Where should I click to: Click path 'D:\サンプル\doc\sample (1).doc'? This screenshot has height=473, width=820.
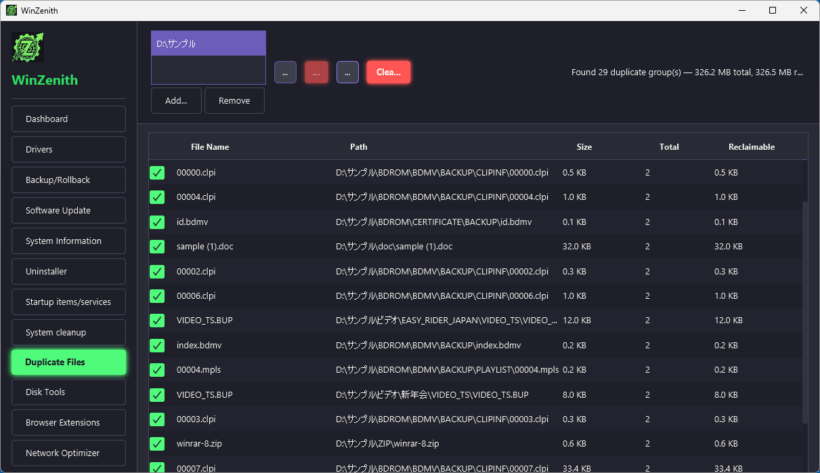(394, 246)
